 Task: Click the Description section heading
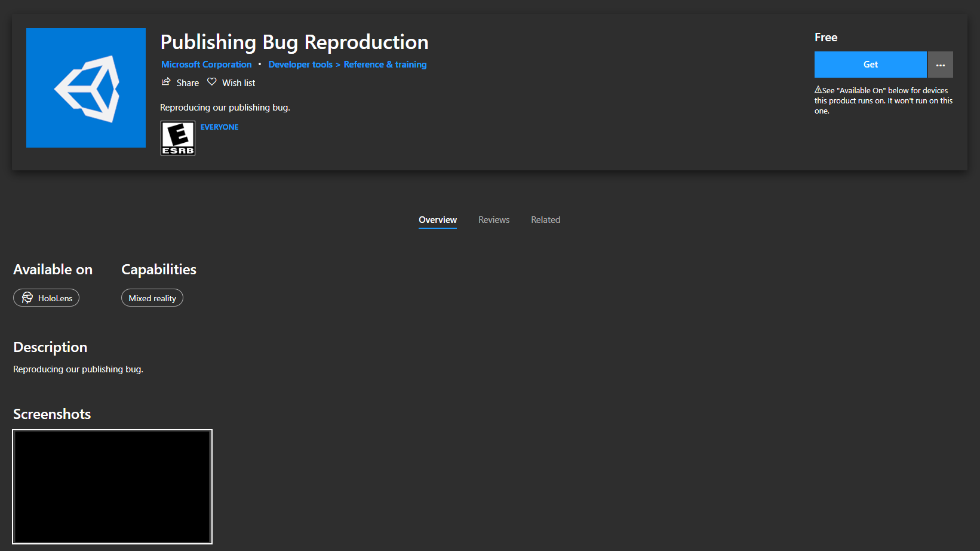tap(50, 347)
